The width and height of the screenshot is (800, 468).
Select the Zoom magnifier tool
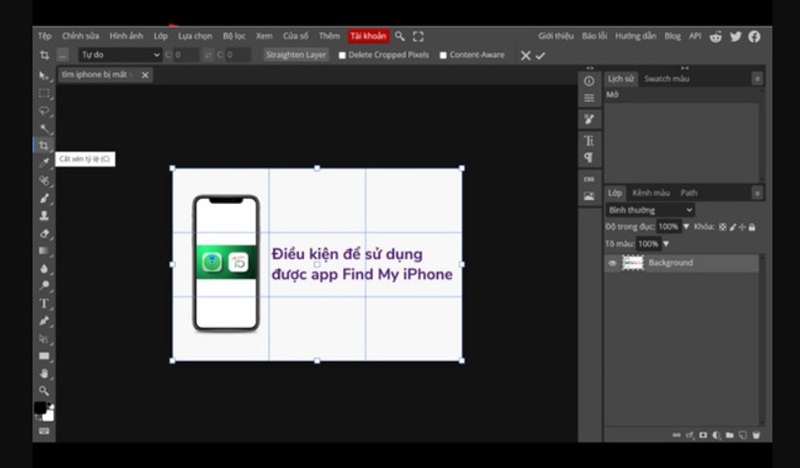44,391
